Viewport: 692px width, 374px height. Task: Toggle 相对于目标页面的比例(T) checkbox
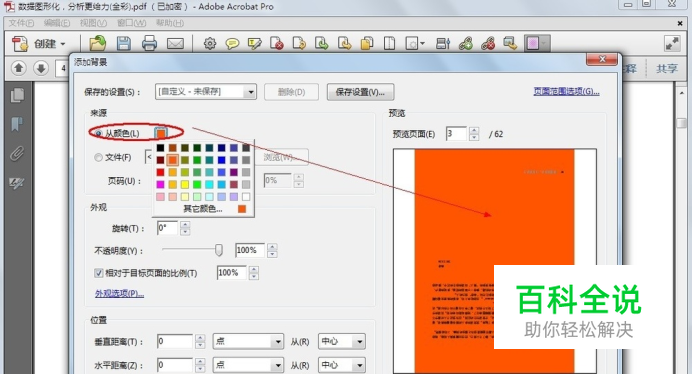(x=98, y=273)
